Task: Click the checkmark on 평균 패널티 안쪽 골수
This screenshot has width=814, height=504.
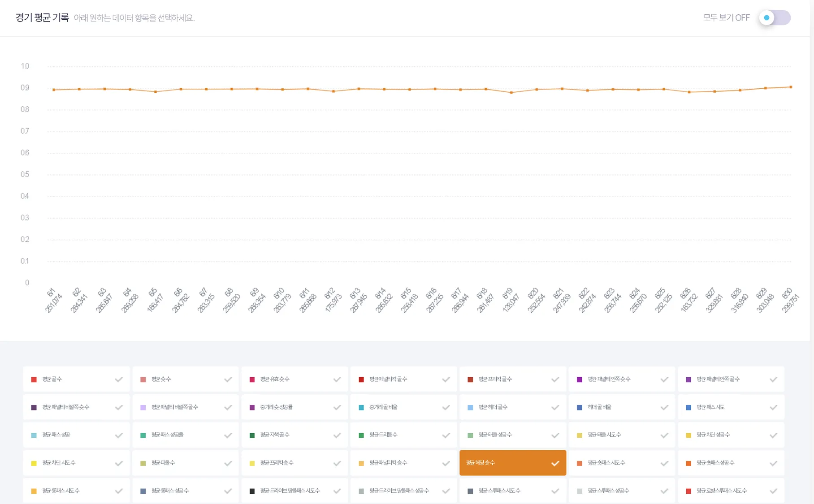Action: (774, 379)
